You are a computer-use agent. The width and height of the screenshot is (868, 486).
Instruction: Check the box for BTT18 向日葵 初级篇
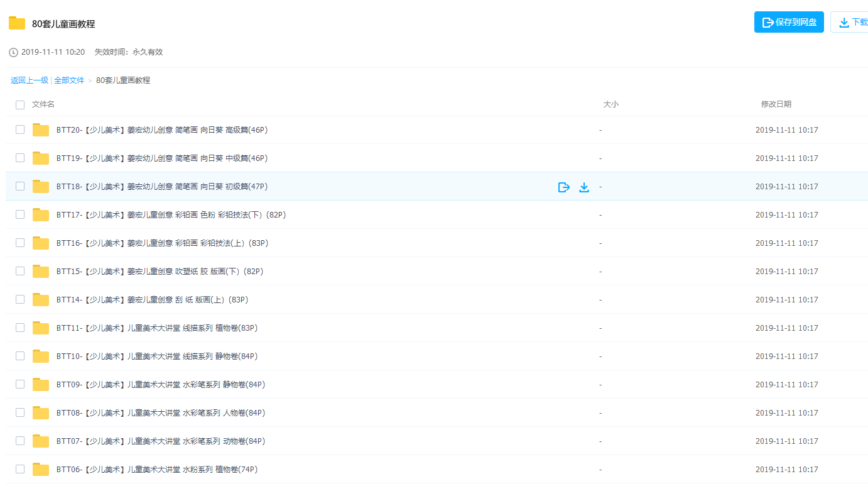click(x=20, y=186)
